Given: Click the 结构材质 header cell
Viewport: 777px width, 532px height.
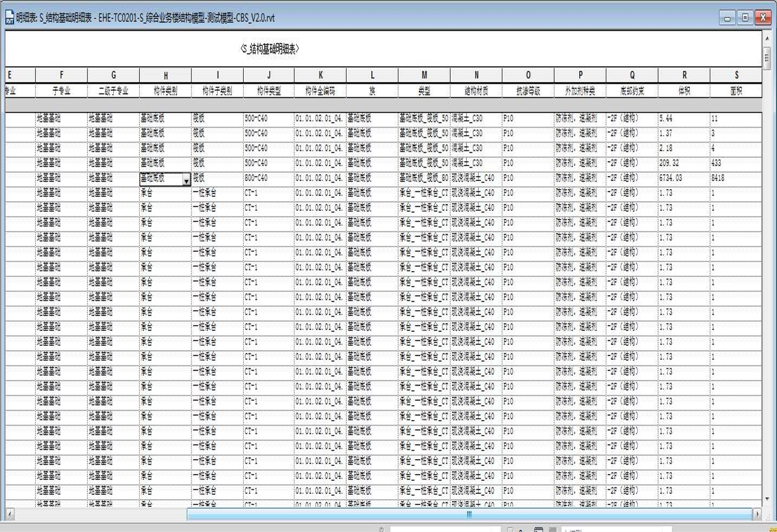Looking at the screenshot, I should (x=476, y=91).
